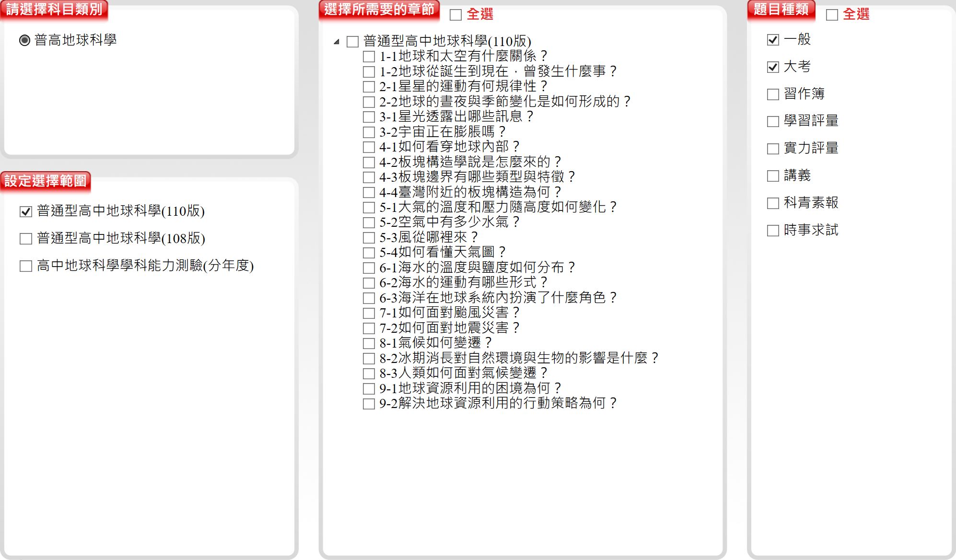Viewport: 956px width, 560px height.
Task: Tick chapter 7-2如何面對地震災害
Action: (369, 328)
